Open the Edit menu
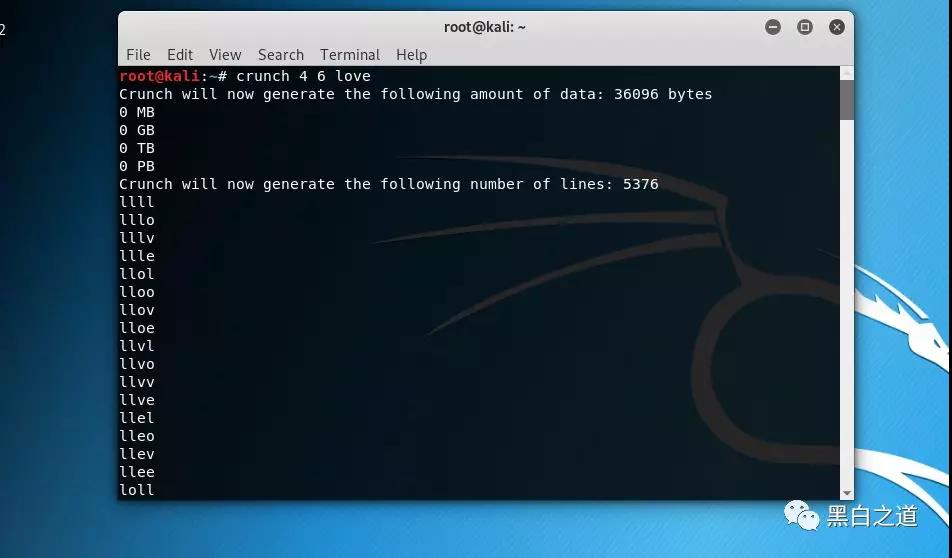952x558 pixels. (x=180, y=55)
